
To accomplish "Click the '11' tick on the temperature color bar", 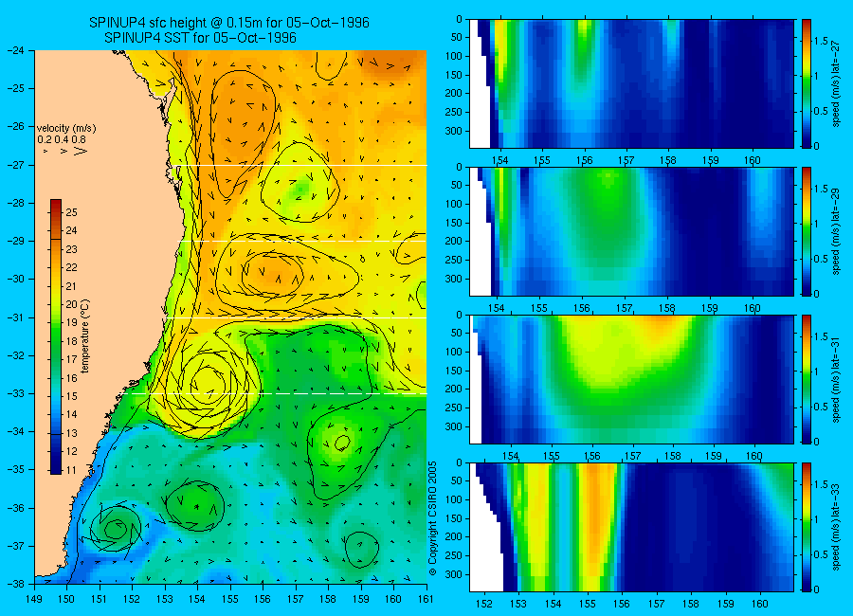I will (71, 470).
